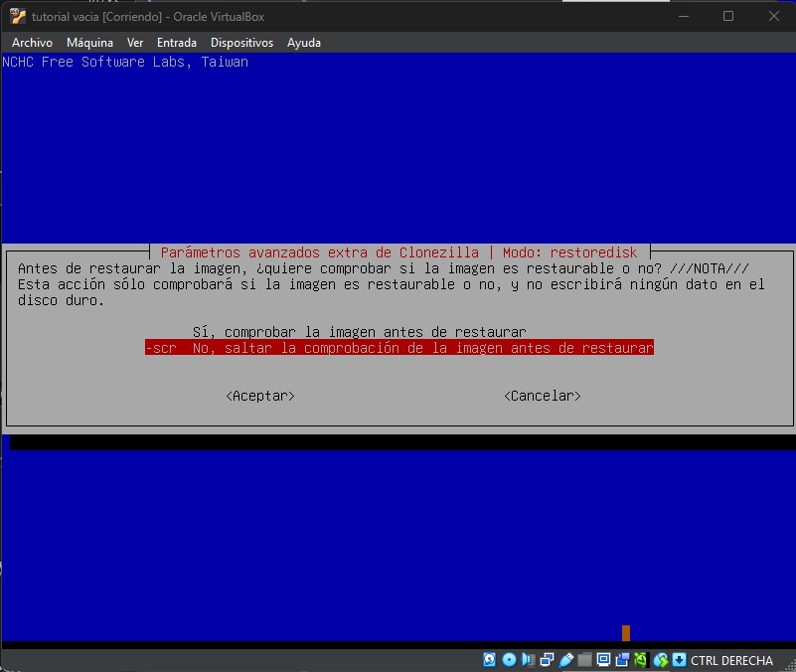796x672 pixels.
Task: Select '-scr No, saltar la comprobación' option
Action: (399, 347)
